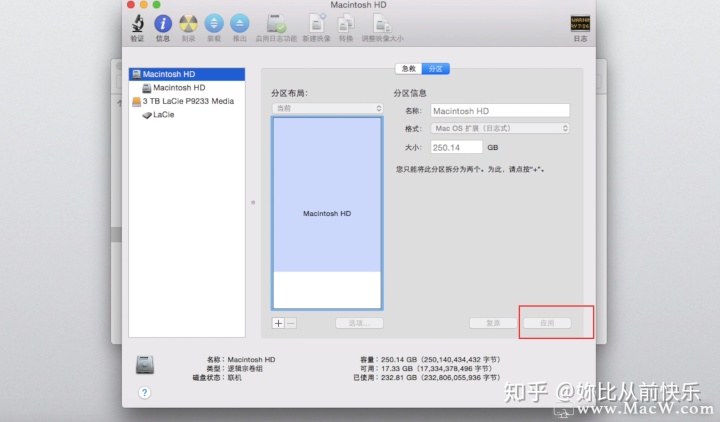Click the red close window button
This screenshot has height=422, width=720.
click(x=131, y=5)
